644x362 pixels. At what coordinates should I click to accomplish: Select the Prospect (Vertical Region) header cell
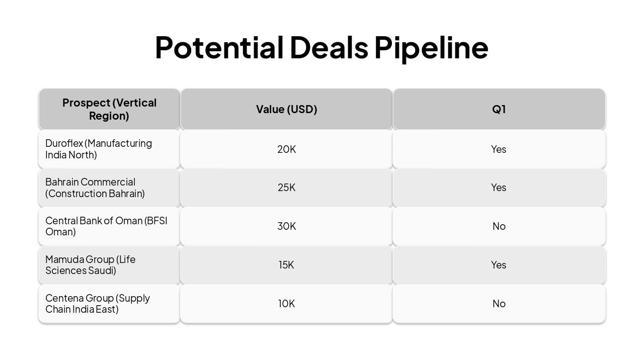pyautogui.click(x=109, y=109)
